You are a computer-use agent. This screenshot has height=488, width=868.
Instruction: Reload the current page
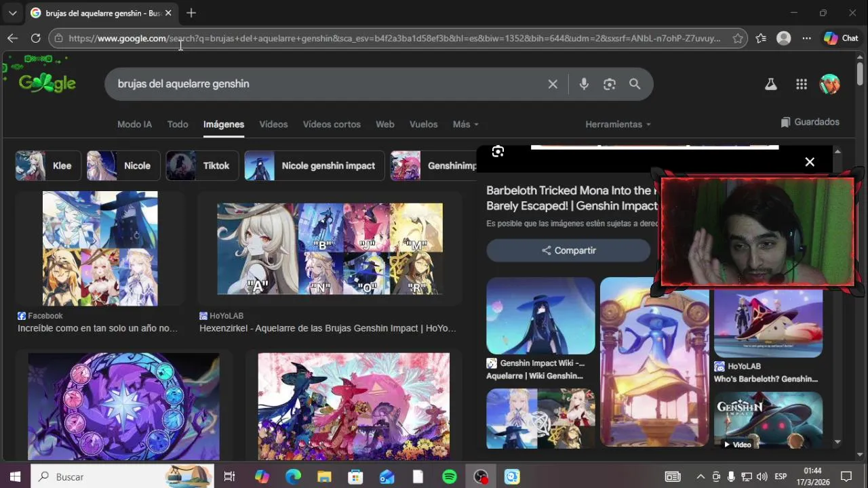point(35,39)
